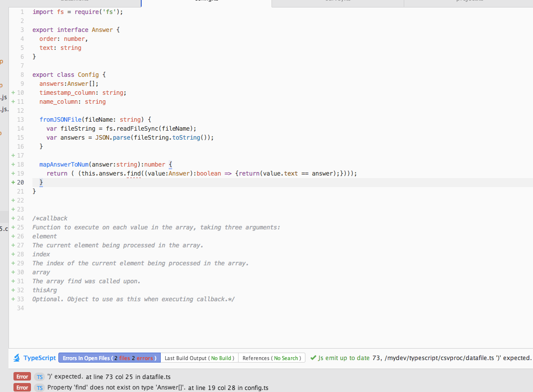Click 'timestamp_column: string;' declaration
533x392 pixels.
point(83,93)
